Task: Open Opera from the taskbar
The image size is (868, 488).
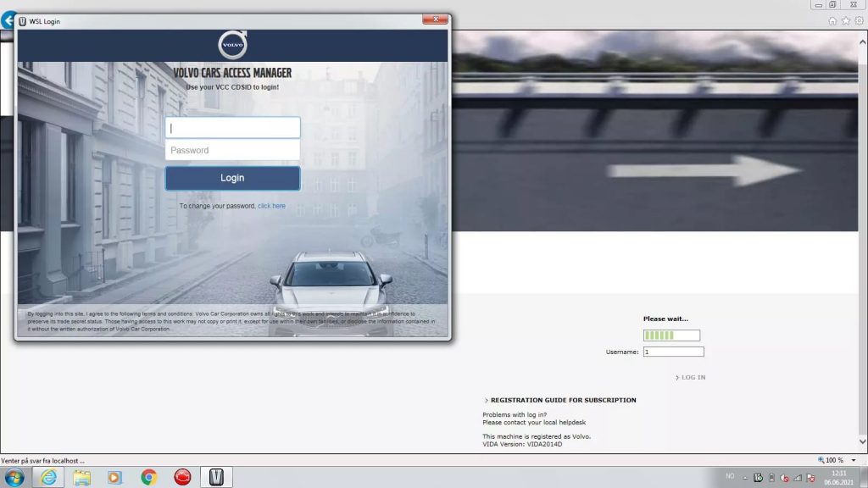Action: click(x=183, y=477)
